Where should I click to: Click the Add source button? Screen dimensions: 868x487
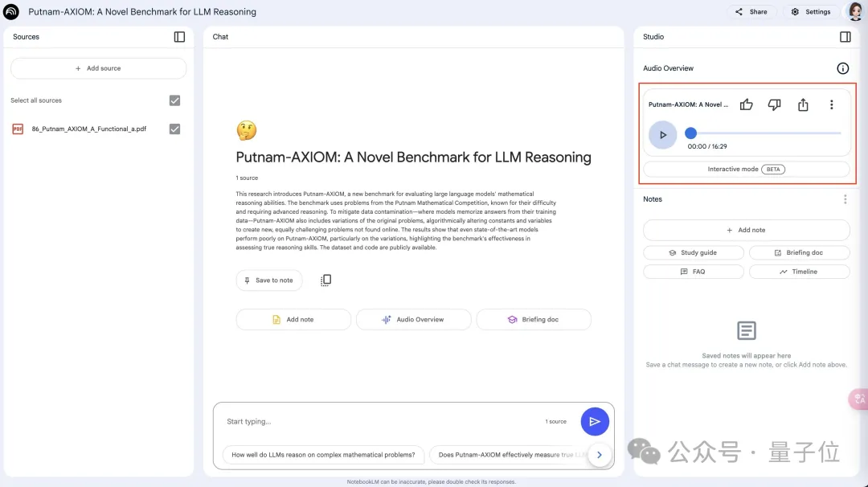[98, 68]
